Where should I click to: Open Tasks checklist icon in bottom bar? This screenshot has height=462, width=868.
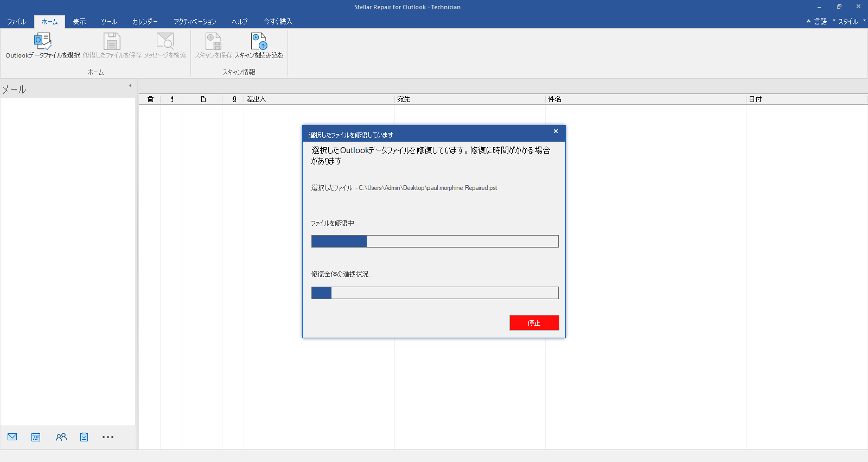click(x=84, y=437)
